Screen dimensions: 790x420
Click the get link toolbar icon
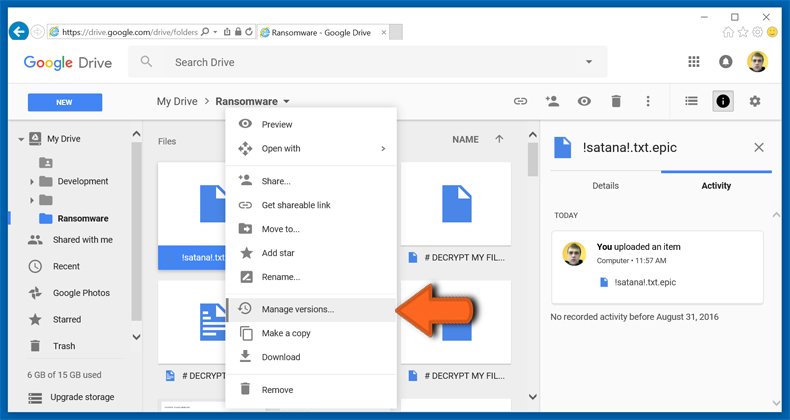(x=520, y=101)
